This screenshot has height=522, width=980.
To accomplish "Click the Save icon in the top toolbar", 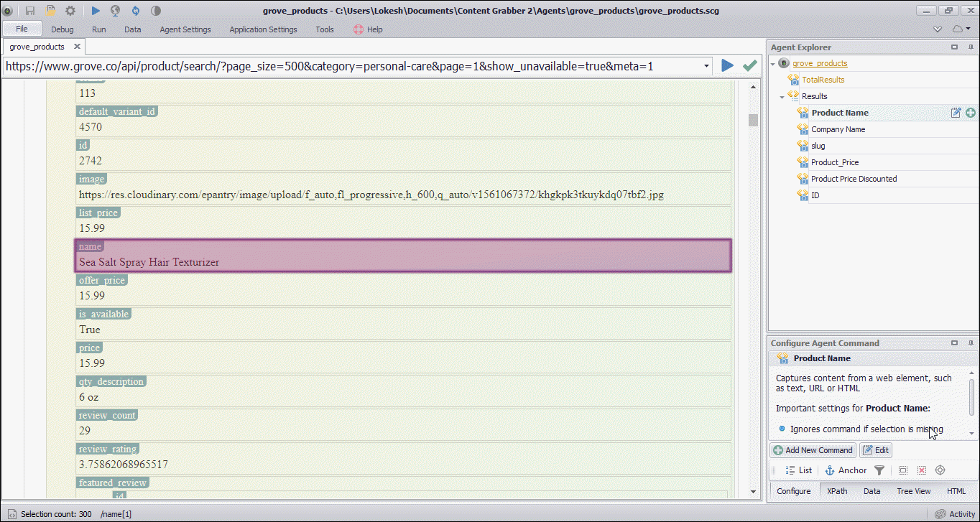I will point(30,11).
